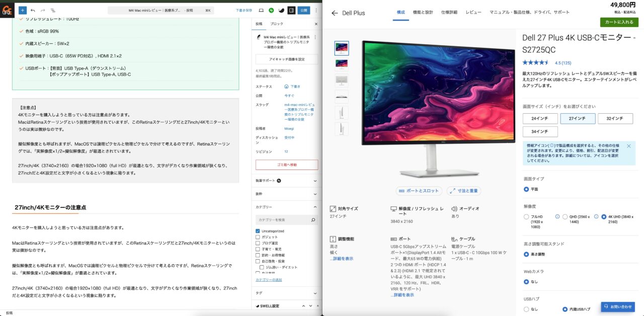Click the site logo in WordPress editor
The height and width of the screenshot is (316, 644).
click(x=7, y=10)
